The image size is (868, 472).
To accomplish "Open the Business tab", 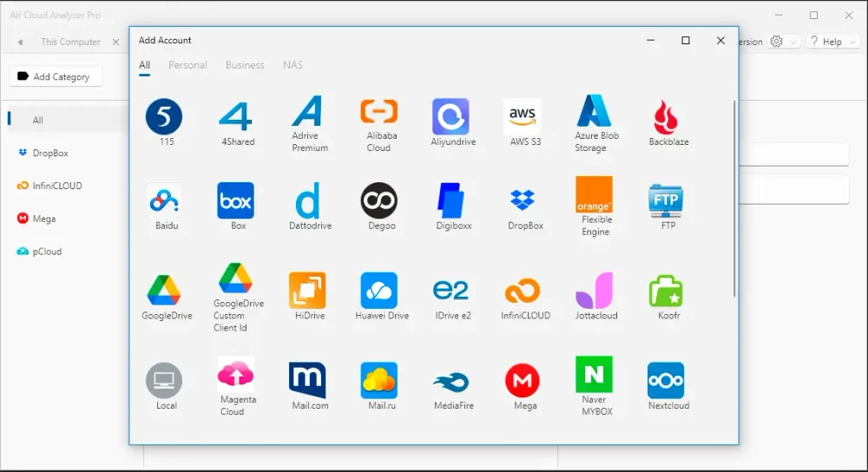I will point(245,65).
